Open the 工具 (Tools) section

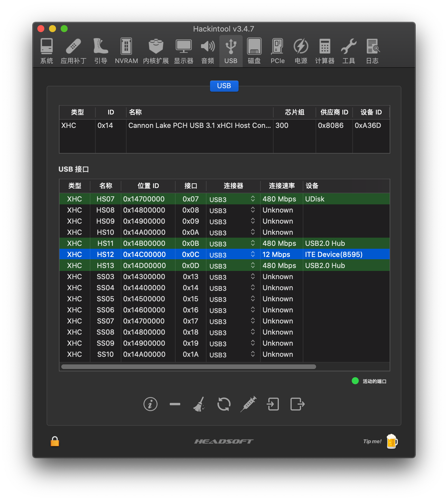point(349,51)
